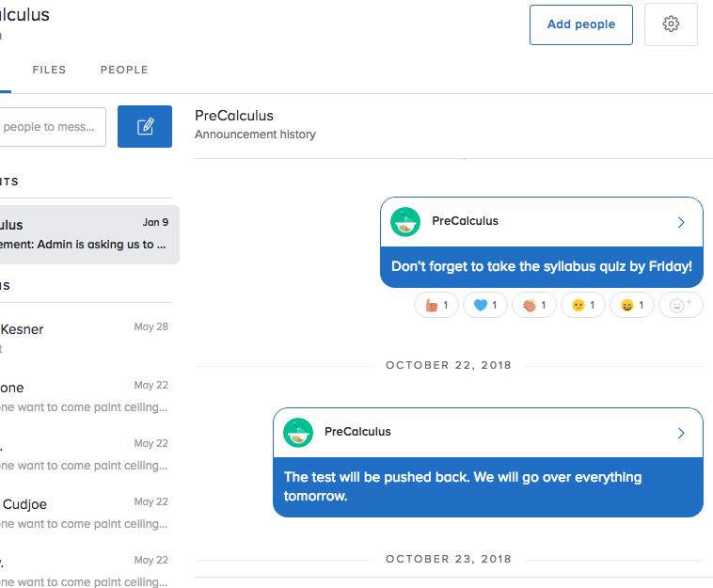Expand the syllabus quiz announcement chevron
713x588 pixels.
tap(682, 223)
